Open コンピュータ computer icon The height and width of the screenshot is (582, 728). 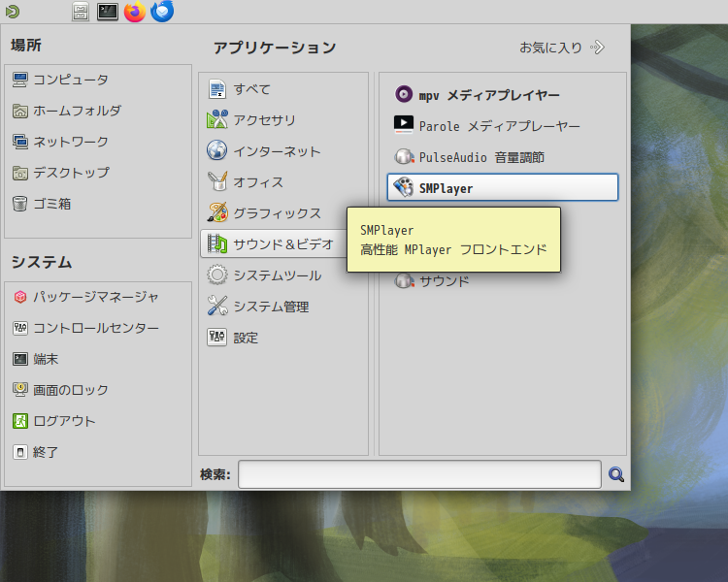(20, 80)
